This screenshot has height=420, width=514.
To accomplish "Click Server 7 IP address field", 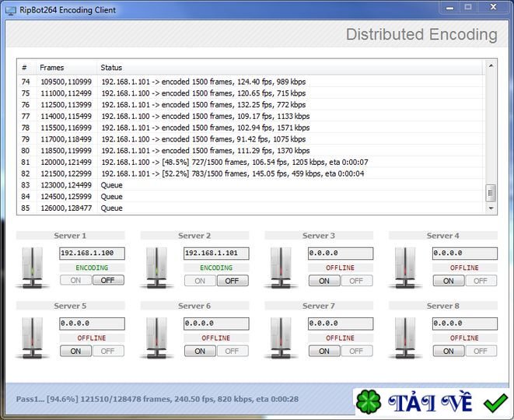I will (341, 324).
